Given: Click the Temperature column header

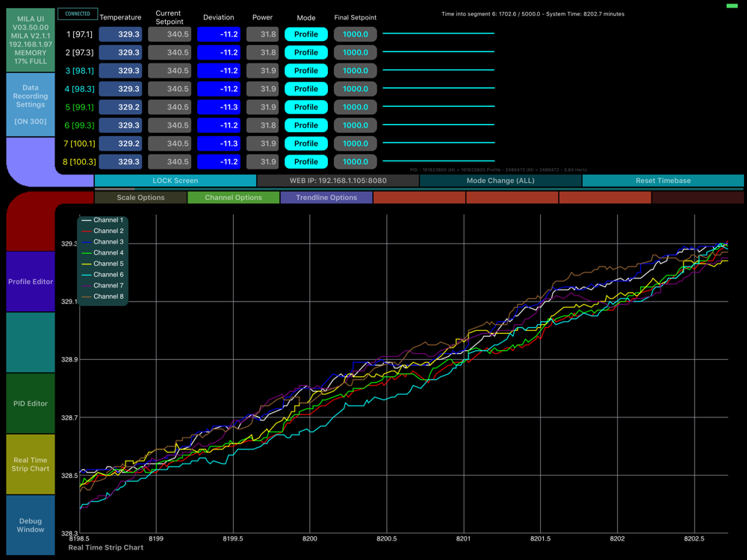Looking at the screenshot, I should point(120,17).
